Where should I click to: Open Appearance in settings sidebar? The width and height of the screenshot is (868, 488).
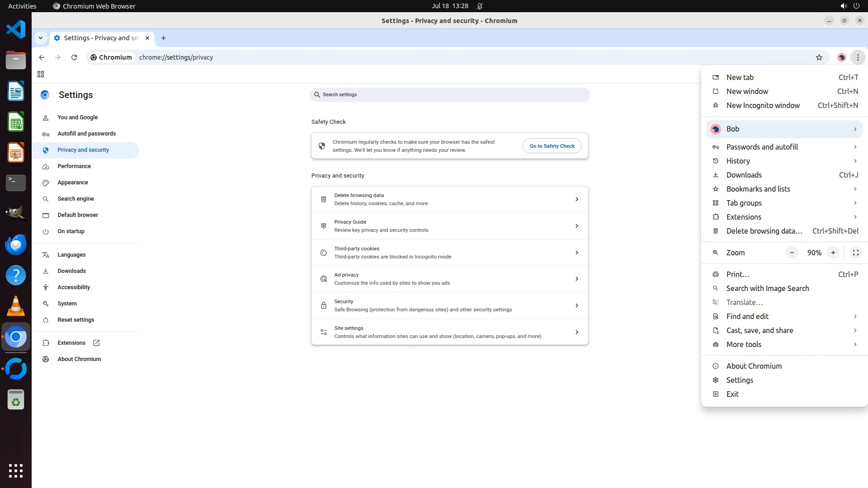pyautogui.click(x=73, y=183)
